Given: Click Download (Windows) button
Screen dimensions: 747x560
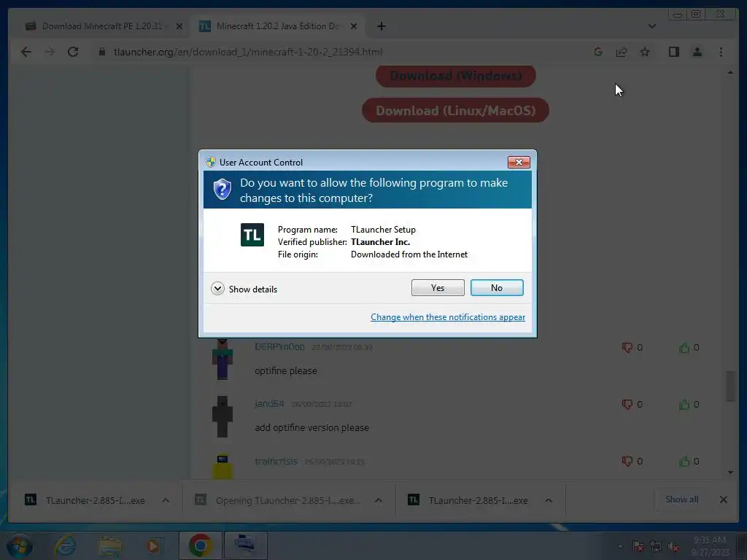Looking at the screenshot, I should point(455,76).
